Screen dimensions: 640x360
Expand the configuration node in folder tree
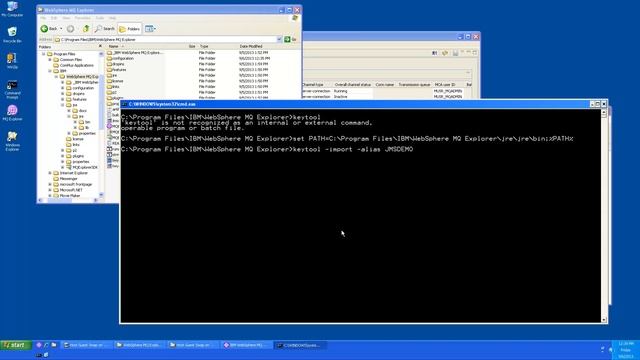coord(63,88)
